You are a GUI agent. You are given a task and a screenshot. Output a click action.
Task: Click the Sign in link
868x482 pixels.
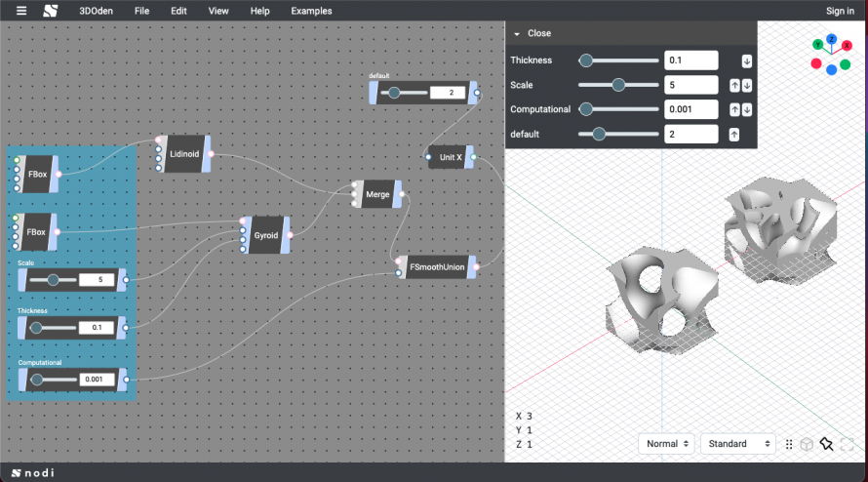840,11
